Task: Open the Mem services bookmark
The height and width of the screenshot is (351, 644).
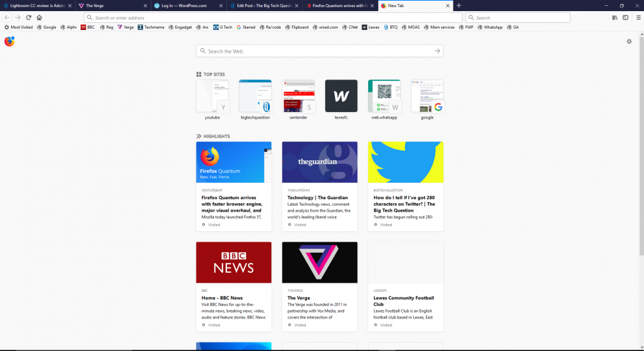Action: click(x=439, y=27)
